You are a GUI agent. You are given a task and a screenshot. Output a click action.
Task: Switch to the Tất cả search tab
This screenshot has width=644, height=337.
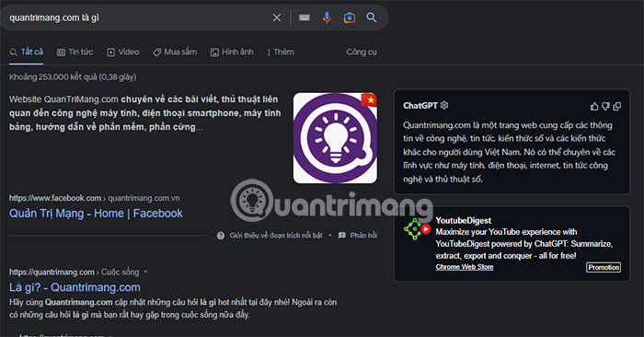[27, 52]
